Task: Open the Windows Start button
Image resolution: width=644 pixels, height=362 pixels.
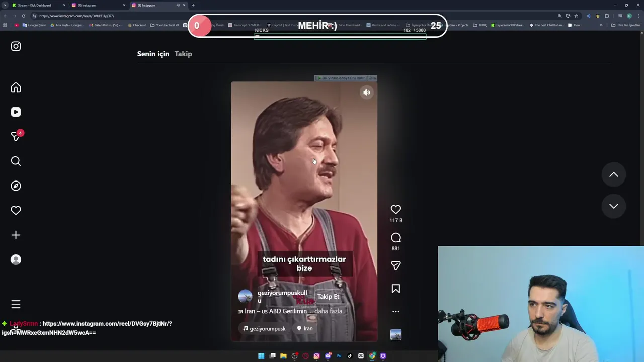Action: [261, 356]
